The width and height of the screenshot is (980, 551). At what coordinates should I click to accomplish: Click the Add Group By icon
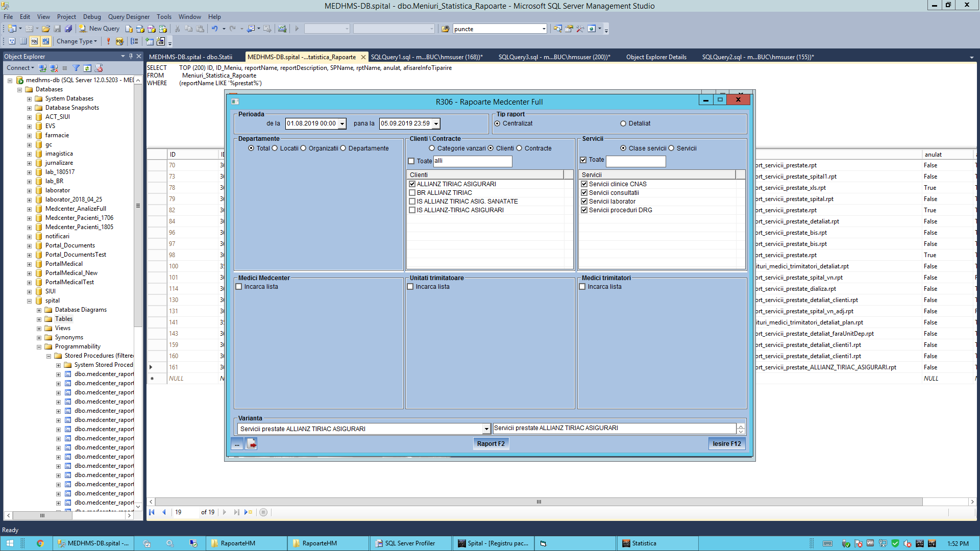tap(134, 41)
